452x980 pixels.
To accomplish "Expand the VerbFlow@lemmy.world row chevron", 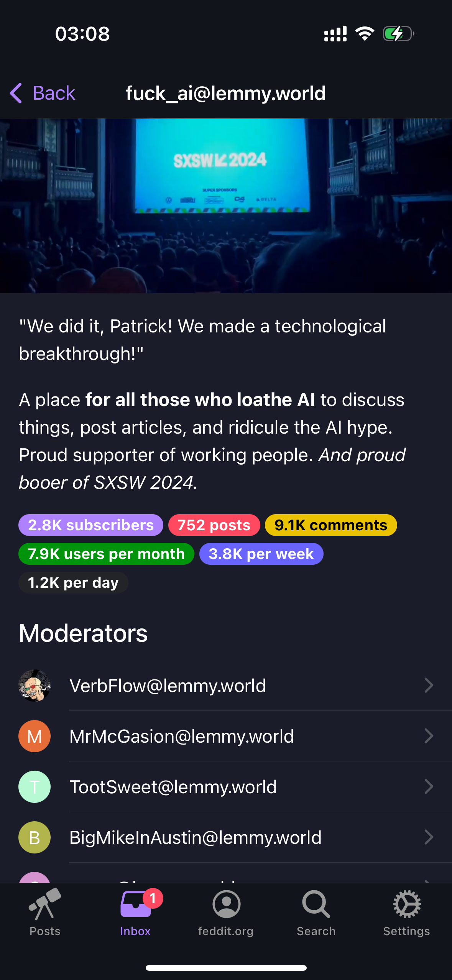I will click(429, 686).
